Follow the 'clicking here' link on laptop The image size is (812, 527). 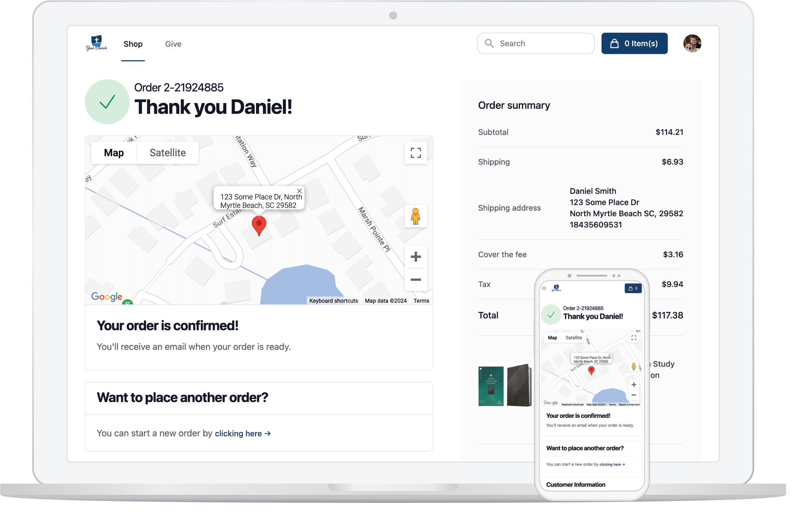pos(243,433)
